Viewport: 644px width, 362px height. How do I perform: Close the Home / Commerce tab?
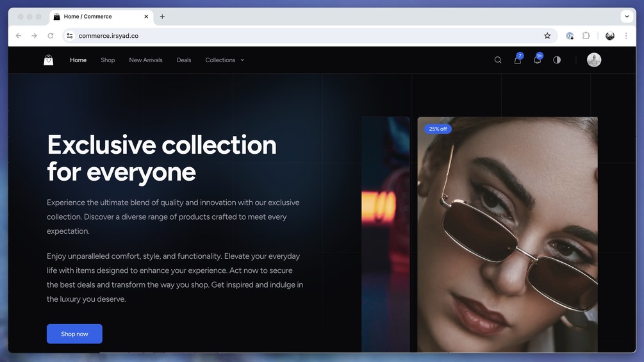click(x=146, y=17)
